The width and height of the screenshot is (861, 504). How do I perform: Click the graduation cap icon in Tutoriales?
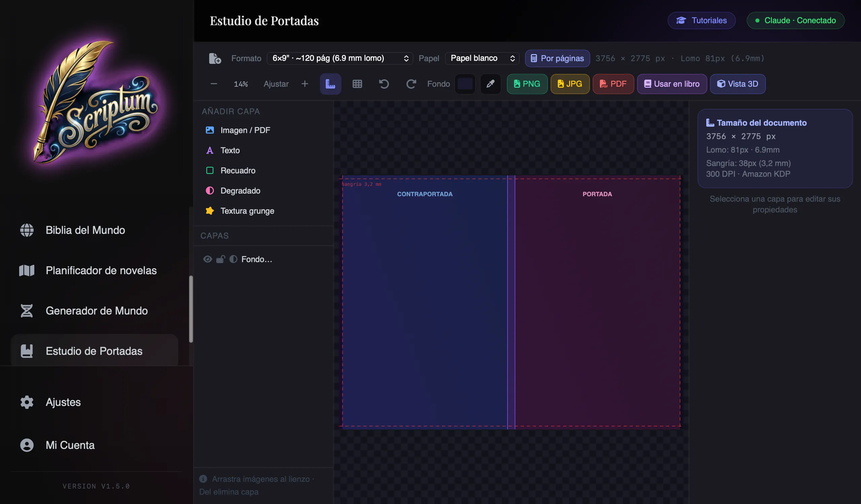681,20
